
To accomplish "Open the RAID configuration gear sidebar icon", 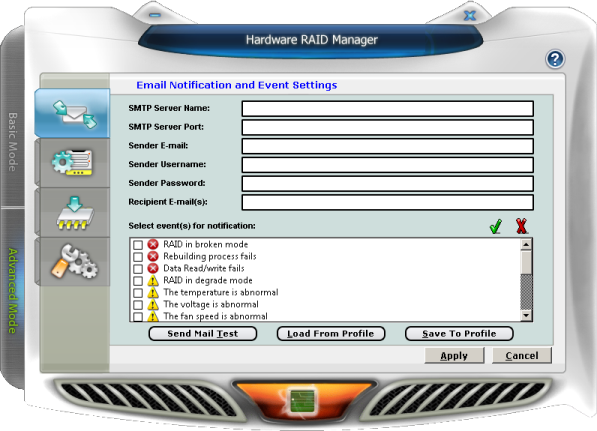I will (73, 163).
